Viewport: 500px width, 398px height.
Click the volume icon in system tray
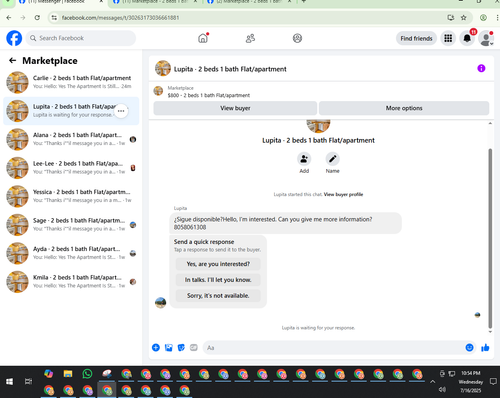pyautogui.click(x=442, y=389)
